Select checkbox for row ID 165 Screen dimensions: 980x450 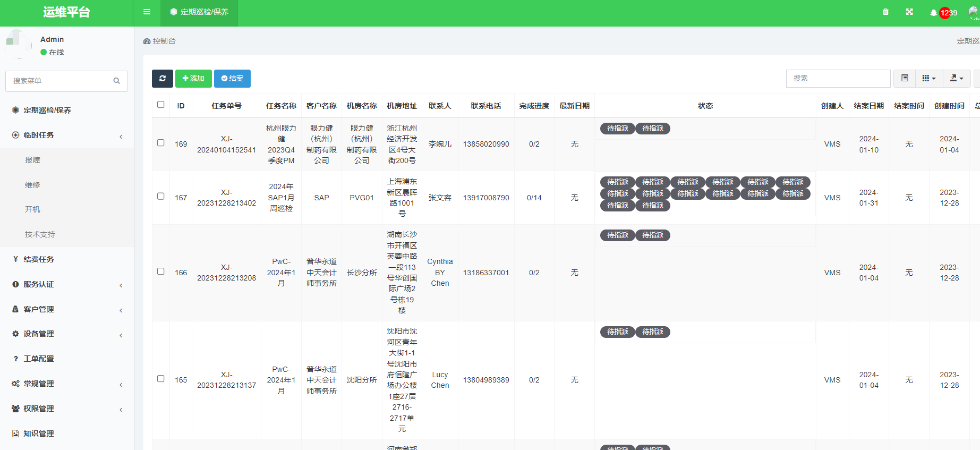[x=161, y=379]
